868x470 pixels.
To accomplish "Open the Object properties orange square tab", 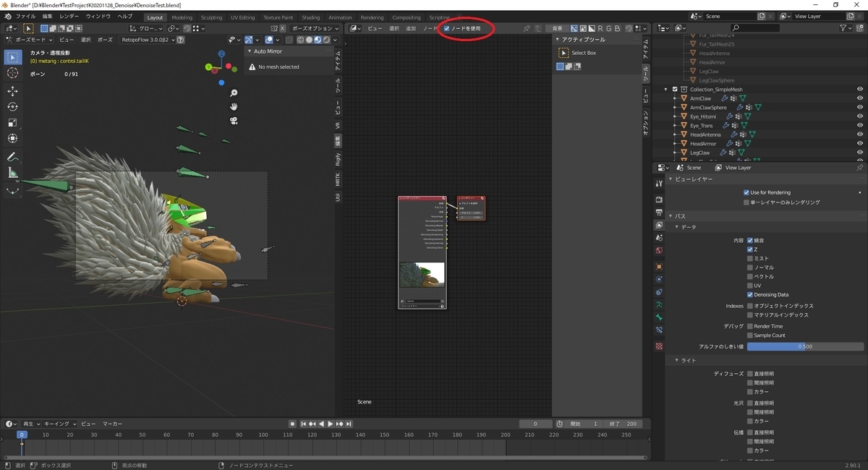I will [x=659, y=267].
